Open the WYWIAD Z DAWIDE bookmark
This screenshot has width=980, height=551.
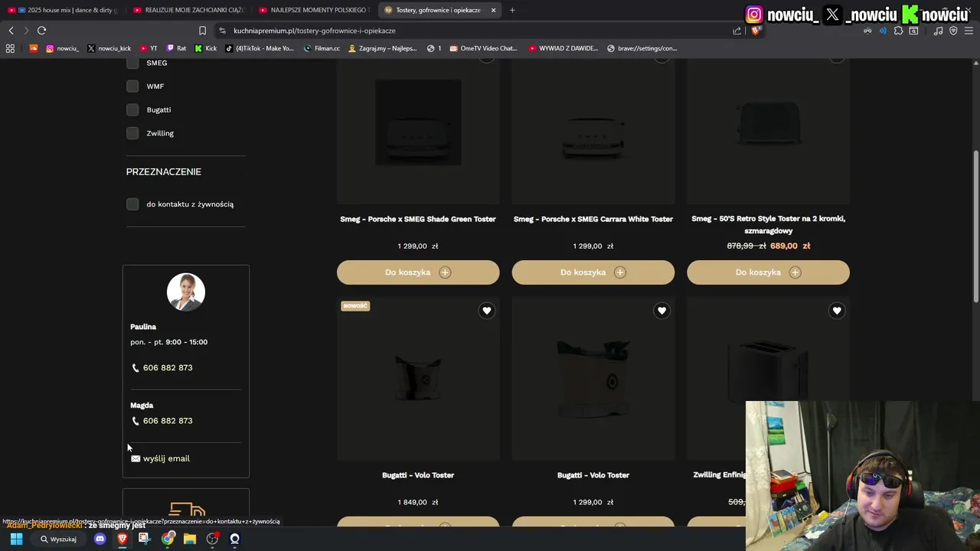coord(563,48)
